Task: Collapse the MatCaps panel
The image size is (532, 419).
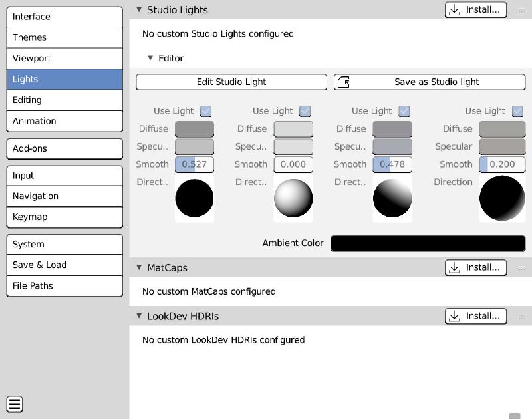Action: 139,267
